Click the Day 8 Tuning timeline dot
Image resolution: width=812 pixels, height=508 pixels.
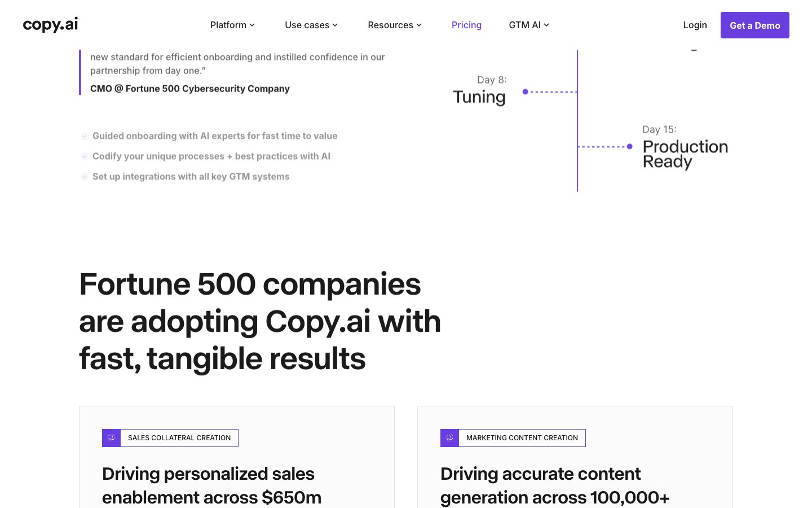tap(525, 91)
